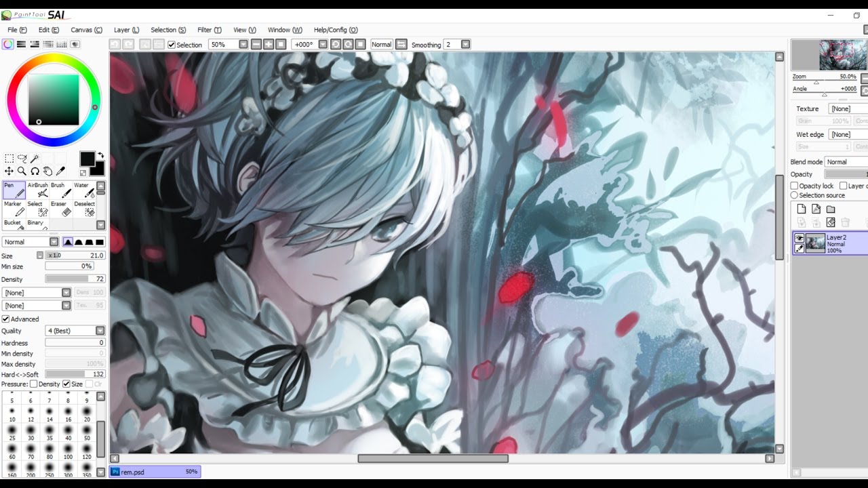Screen dimensions: 868x488
Task: Choose the Select brush tool
Action: point(38,209)
